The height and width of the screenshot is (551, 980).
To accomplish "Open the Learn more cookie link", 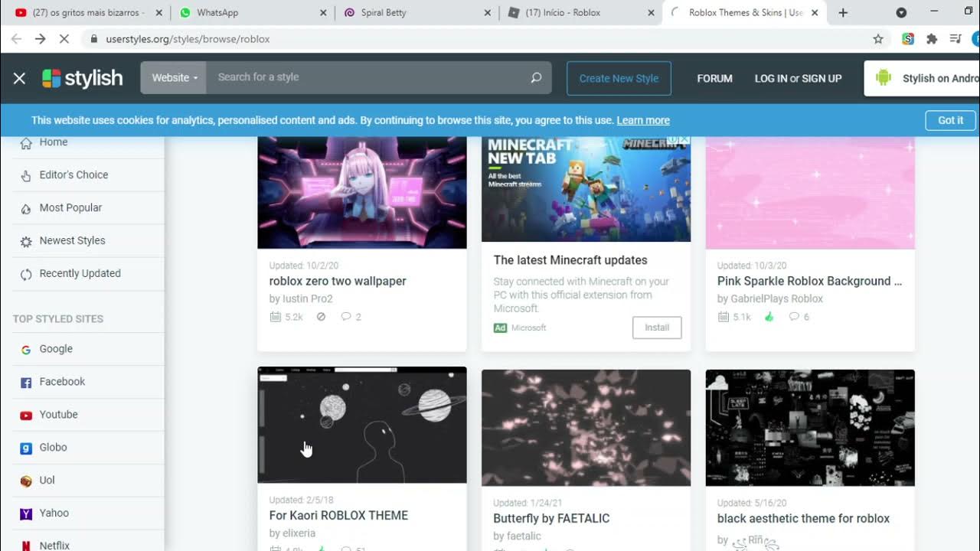I will 643,120.
